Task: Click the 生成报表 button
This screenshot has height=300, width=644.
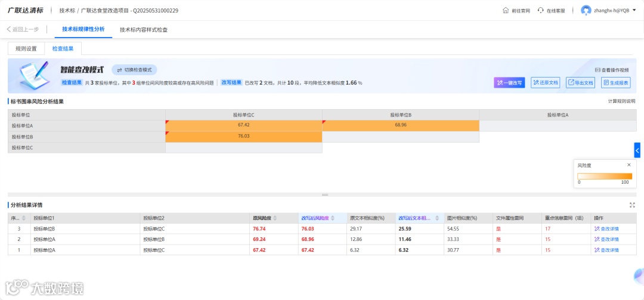Action: (616, 82)
